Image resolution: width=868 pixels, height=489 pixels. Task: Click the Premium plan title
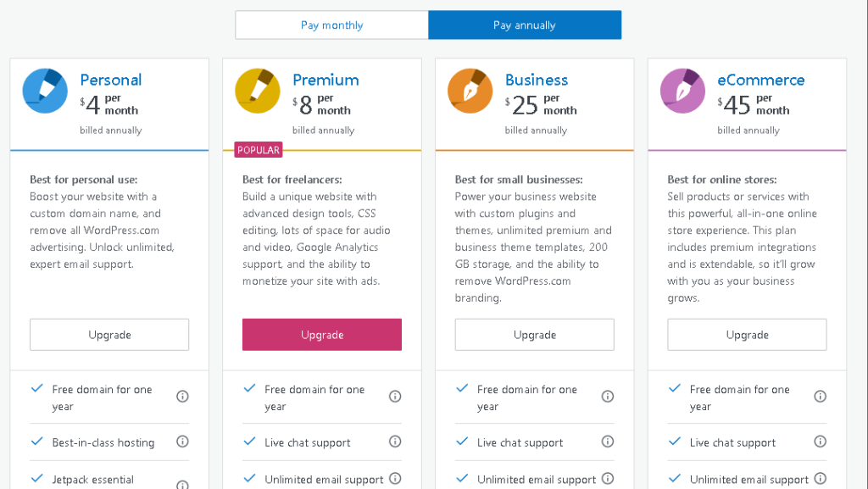325,80
